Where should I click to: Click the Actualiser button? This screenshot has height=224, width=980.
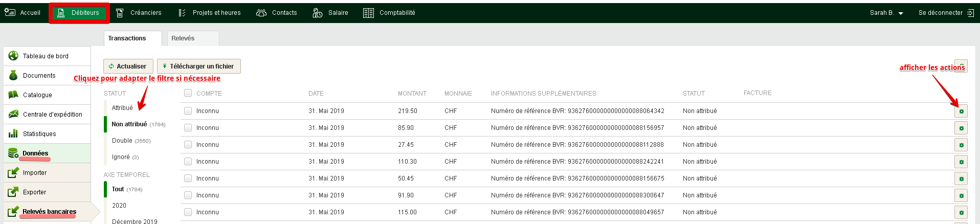coord(128,66)
